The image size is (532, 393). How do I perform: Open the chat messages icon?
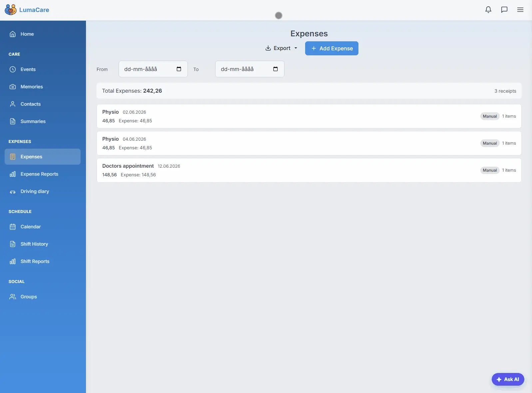click(x=504, y=10)
